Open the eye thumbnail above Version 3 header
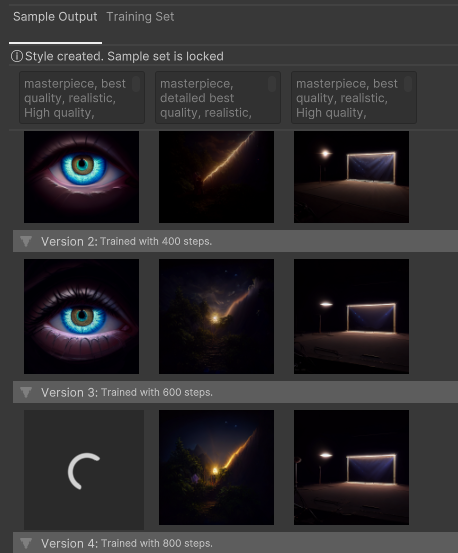This screenshot has width=458, height=553. tap(81, 316)
